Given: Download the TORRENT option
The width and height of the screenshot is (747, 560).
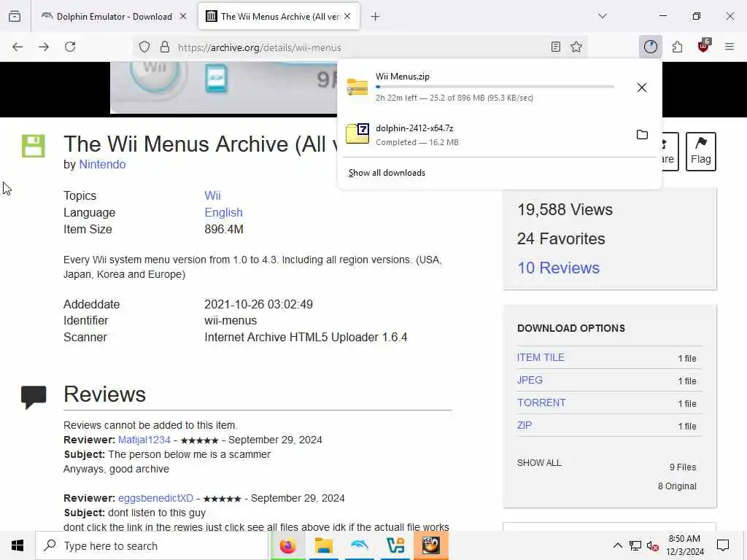Looking at the screenshot, I should click(x=542, y=402).
